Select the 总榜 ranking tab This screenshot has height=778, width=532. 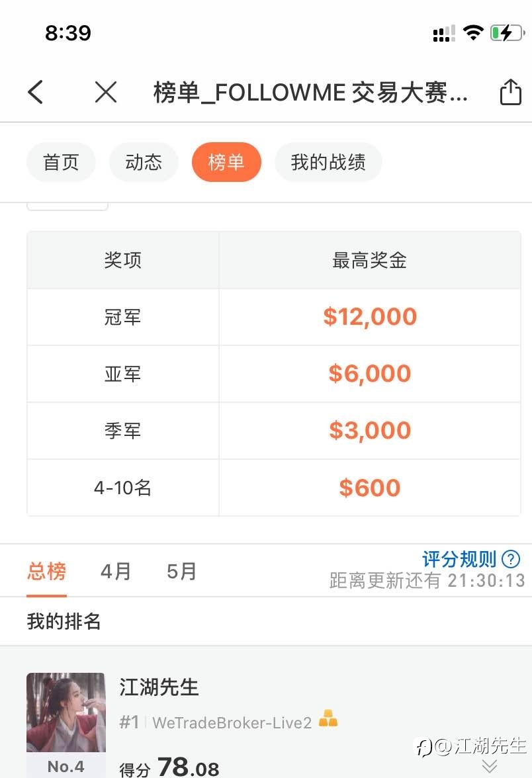[46, 572]
